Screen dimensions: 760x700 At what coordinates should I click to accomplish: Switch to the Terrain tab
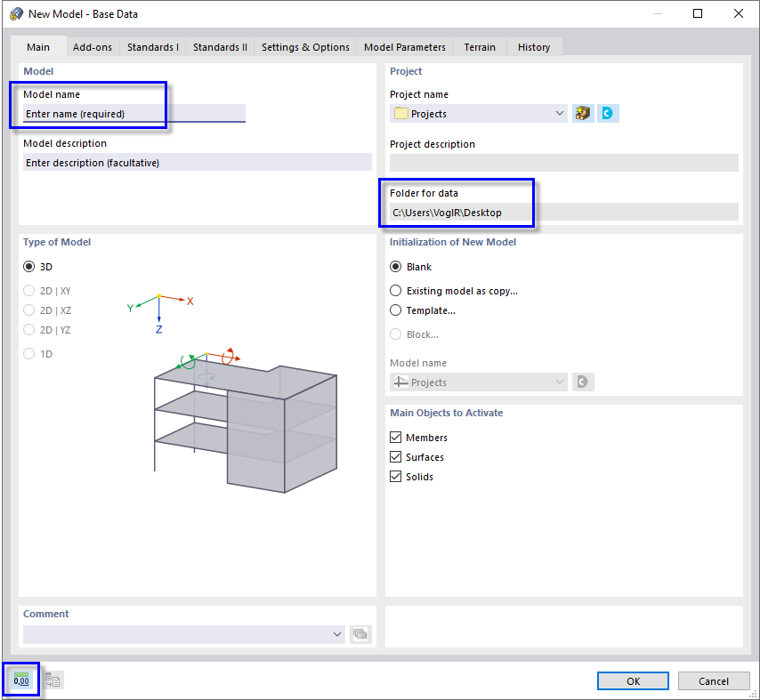(479, 46)
